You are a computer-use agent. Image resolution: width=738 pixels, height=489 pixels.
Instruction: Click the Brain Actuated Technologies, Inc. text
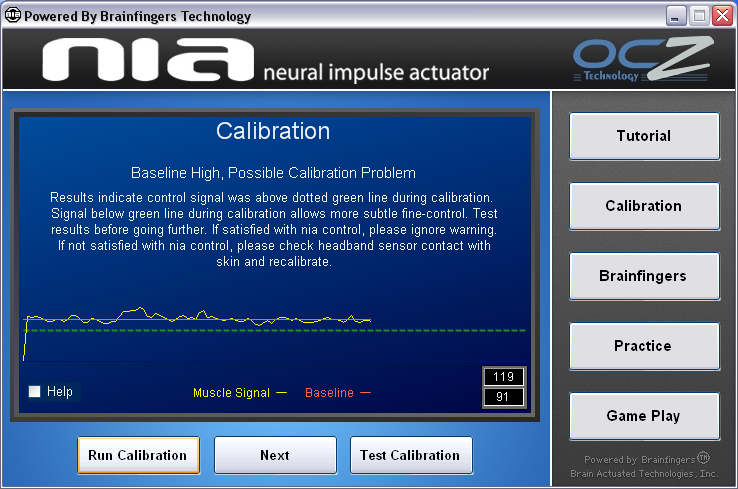coord(644,474)
